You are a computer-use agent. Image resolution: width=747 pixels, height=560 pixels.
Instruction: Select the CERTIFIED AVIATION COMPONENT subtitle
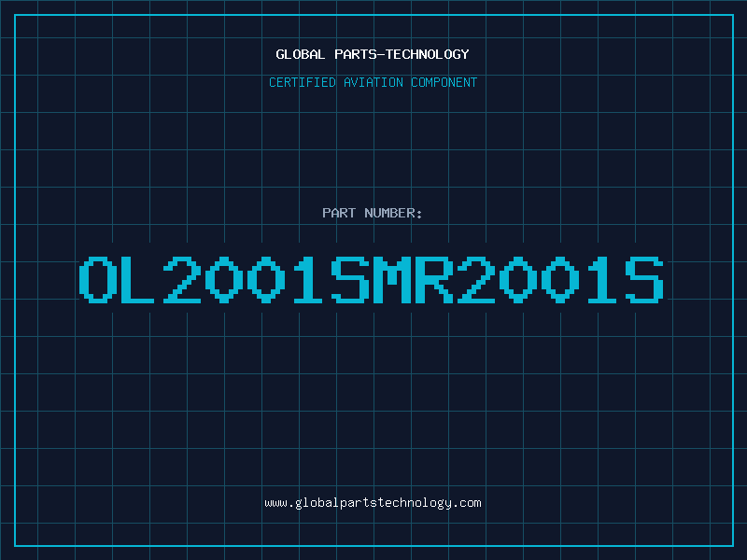pos(373,82)
